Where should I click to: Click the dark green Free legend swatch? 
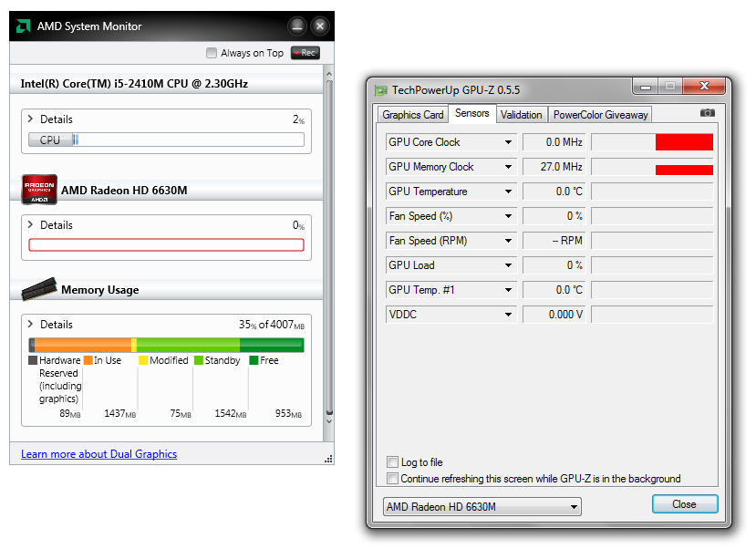pyautogui.click(x=254, y=360)
